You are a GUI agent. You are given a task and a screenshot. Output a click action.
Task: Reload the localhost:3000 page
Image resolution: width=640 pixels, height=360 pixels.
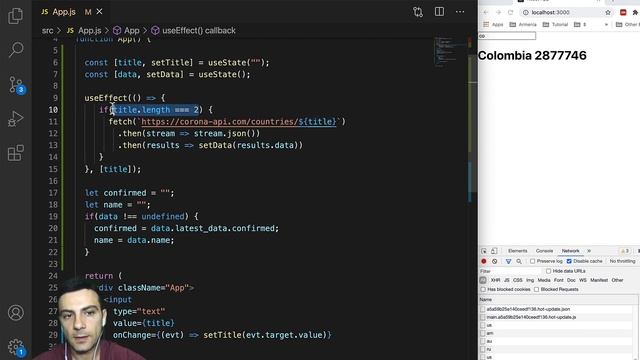coord(510,13)
